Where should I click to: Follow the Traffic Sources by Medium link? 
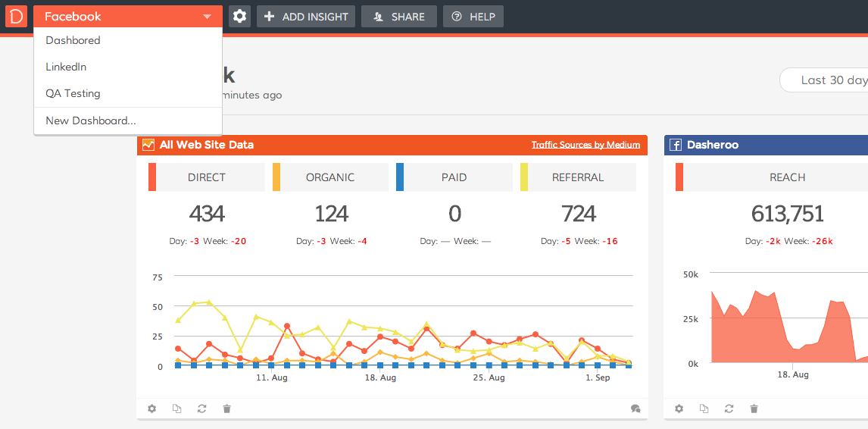pos(585,146)
